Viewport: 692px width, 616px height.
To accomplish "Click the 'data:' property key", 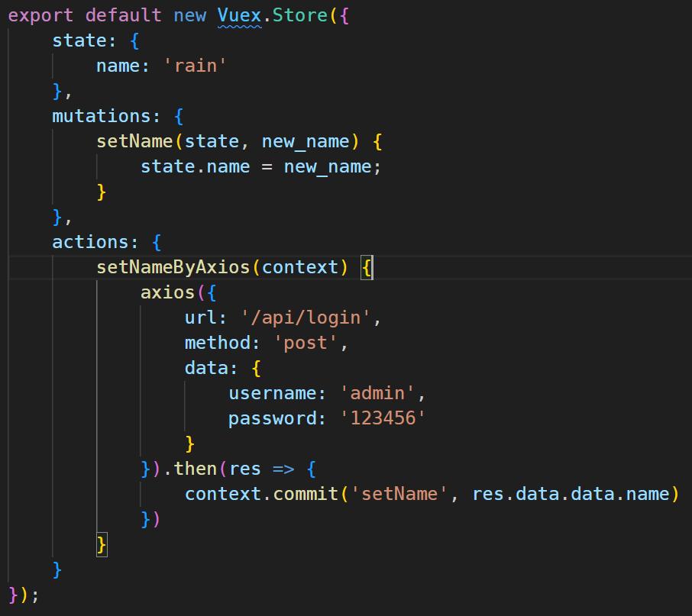I will (212, 368).
